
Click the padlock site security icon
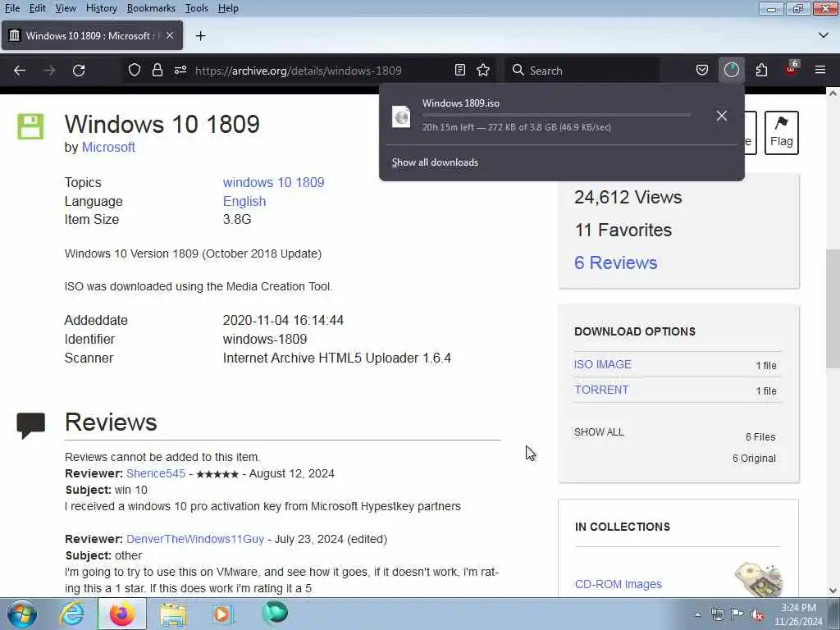tap(157, 71)
